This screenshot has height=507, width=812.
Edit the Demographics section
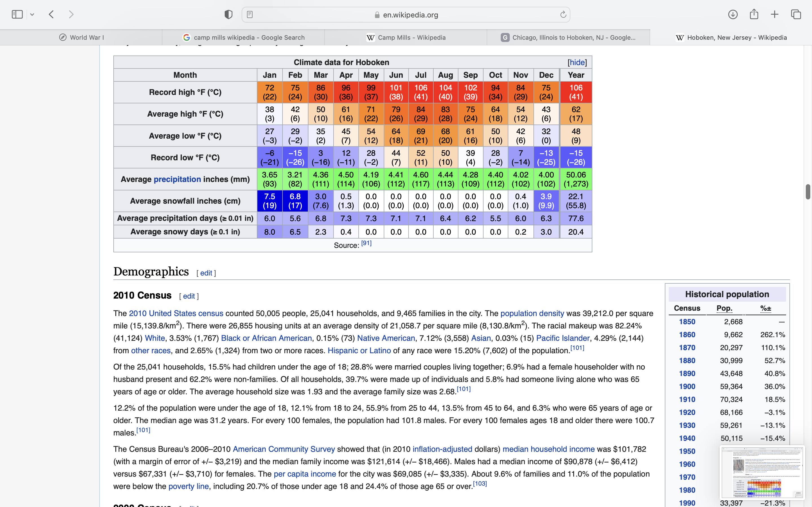pos(206,273)
